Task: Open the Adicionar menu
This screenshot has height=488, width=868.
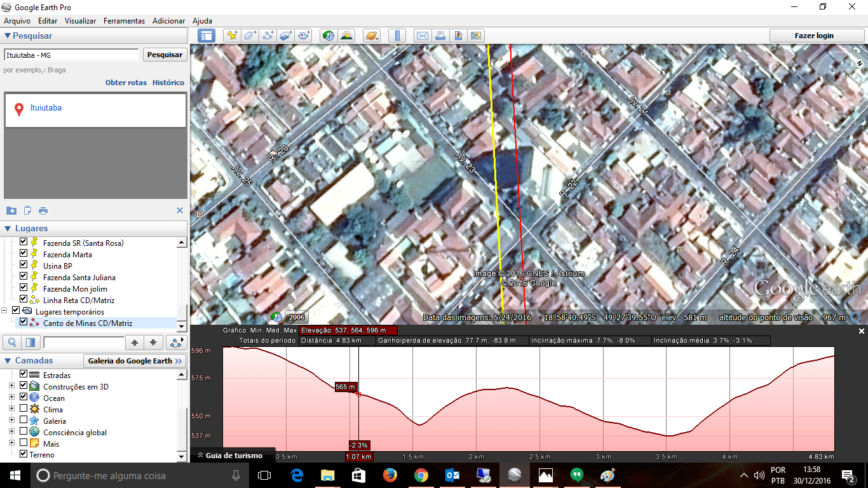Action: point(168,21)
